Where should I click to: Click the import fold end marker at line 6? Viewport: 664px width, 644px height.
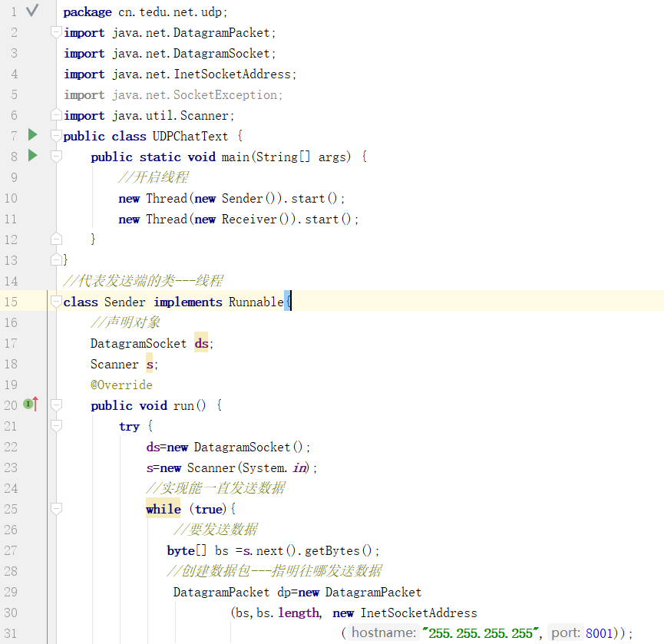click(x=56, y=115)
